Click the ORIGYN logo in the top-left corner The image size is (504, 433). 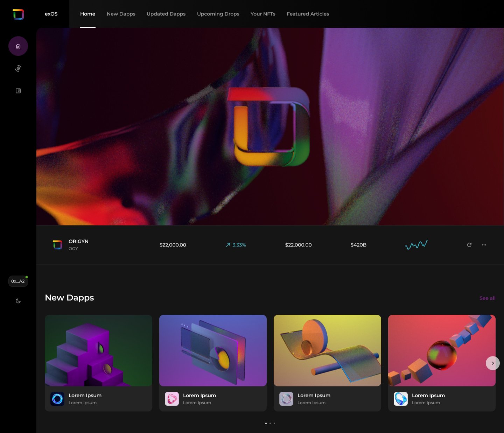18,14
